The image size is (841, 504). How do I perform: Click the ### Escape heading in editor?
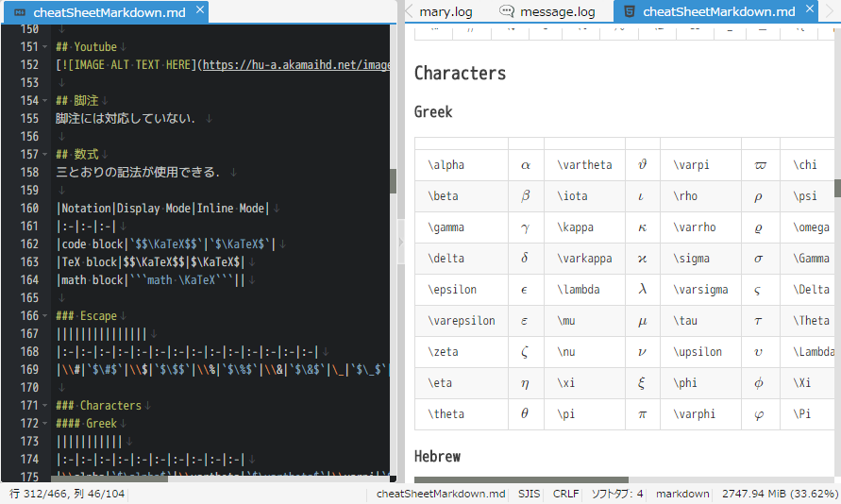click(86, 316)
